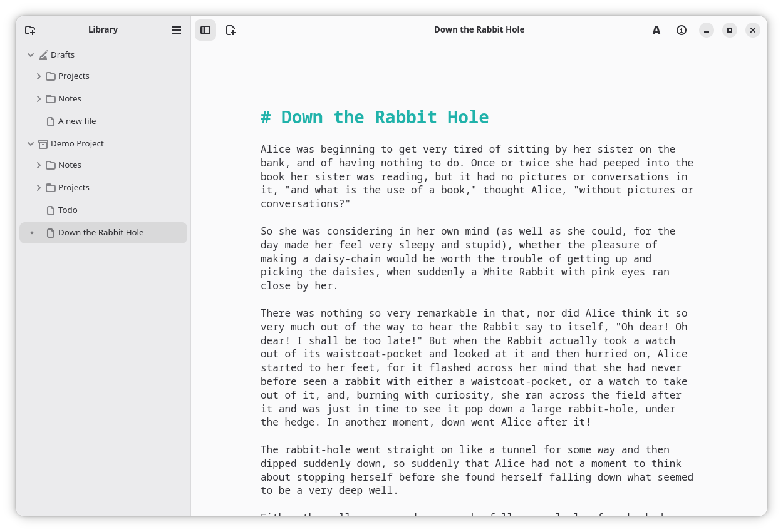The height and width of the screenshot is (532, 783).
Task: Open the hamburger menu in the sidebar
Action: [177, 29]
